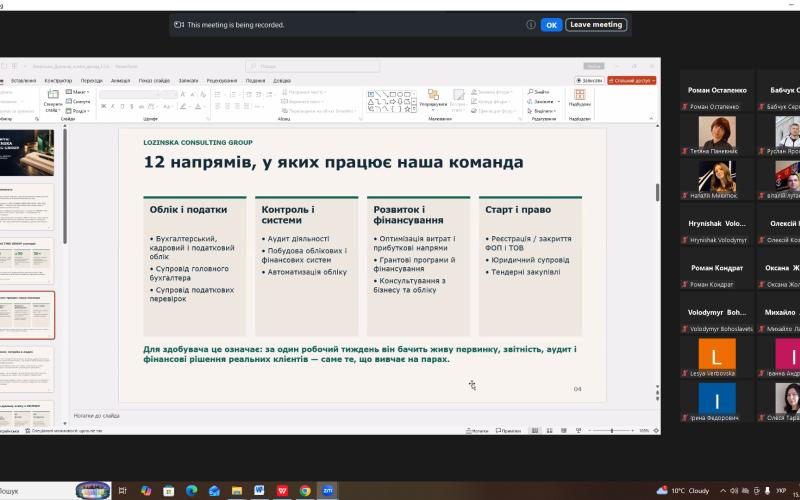Screen dimensions: 800x500
Task: Switch to reading view icon
Action: pyautogui.click(x=564, y=431)
